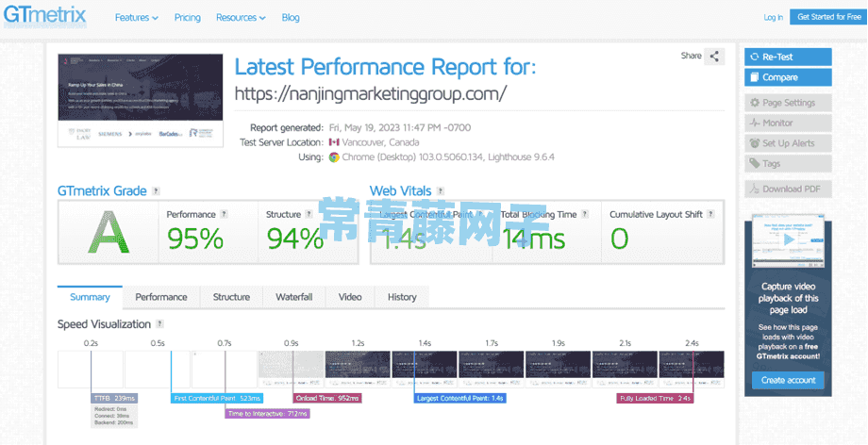The width and height of the screenshot is (868, 445).
Task: Click the Compare pages icon
Action: (x=754, y=77)
